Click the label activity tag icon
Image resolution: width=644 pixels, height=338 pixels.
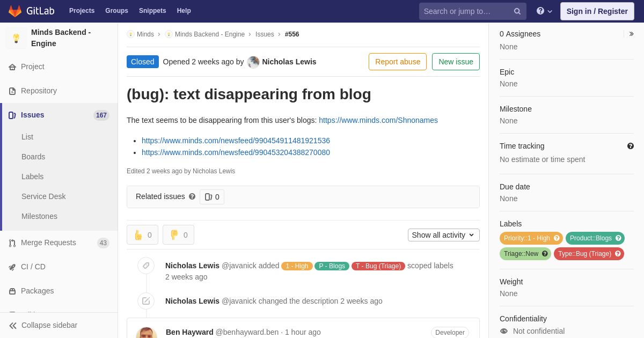point(146,266)
